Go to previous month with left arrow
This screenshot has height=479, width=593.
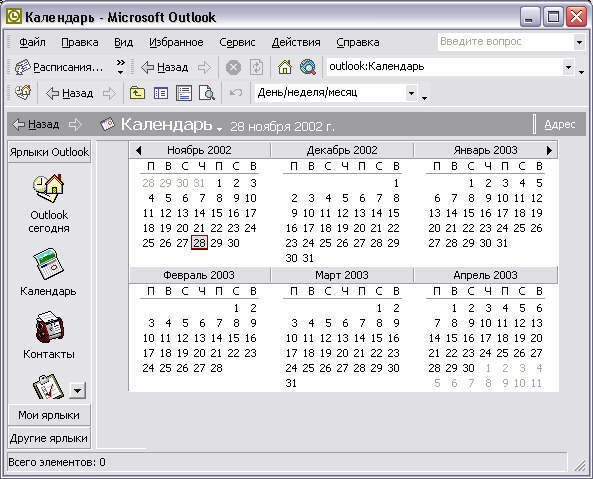click(x=138, y=150)
